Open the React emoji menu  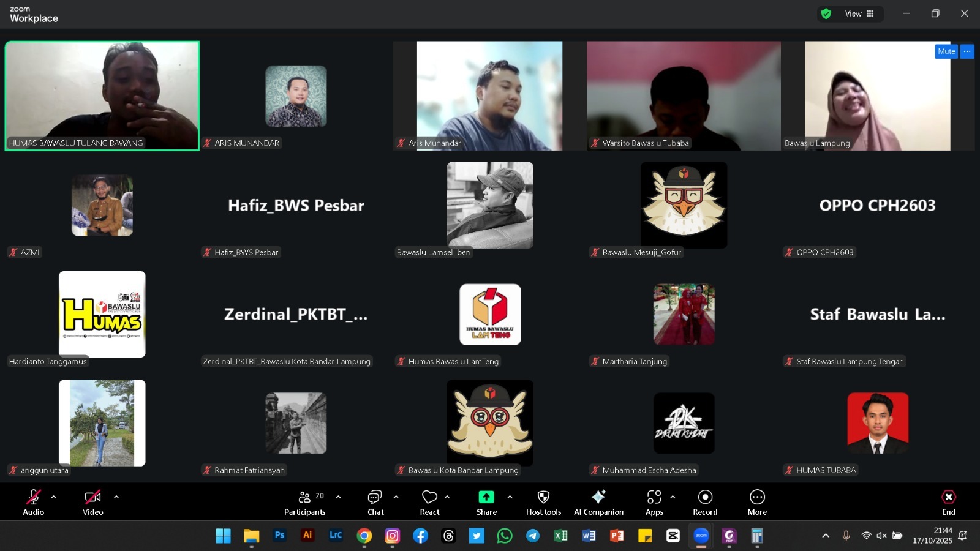[429, 502]
